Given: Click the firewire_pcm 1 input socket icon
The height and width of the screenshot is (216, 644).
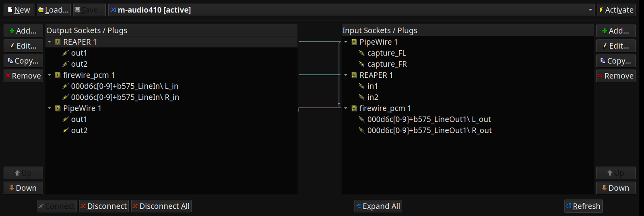Looking at the screenshot, I should click(354, 108).
